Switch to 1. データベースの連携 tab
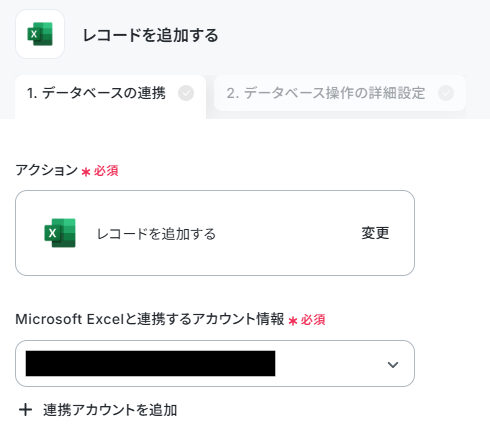The height and width of the screenshot is (439, 490). point(111,95)
